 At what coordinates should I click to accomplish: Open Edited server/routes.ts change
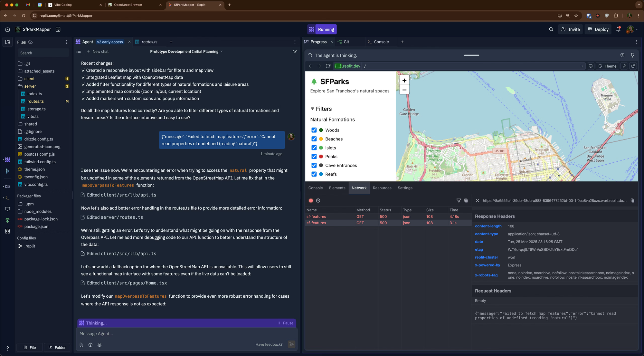[112, 217]
